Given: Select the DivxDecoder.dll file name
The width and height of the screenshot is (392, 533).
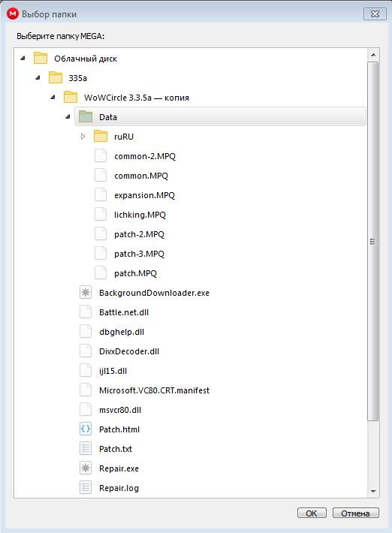Looking at the screenshot, I should click(x=129, y=351).
